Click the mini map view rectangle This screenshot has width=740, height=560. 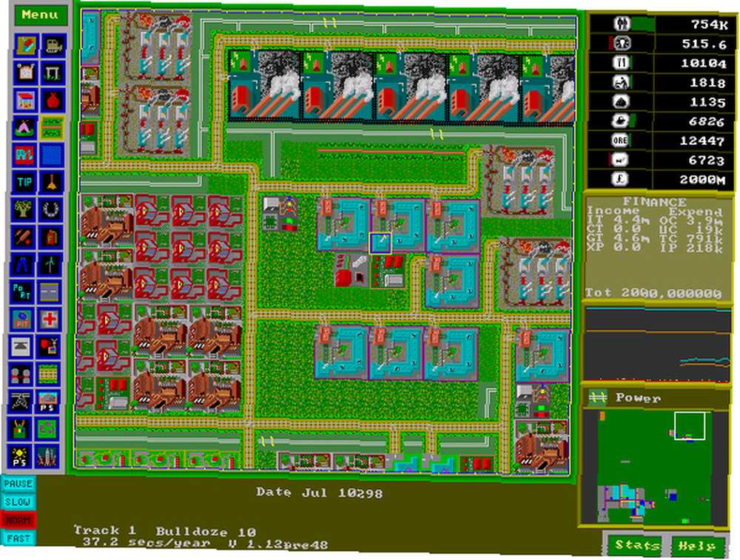pyautogui.click(x=690, y=425)
